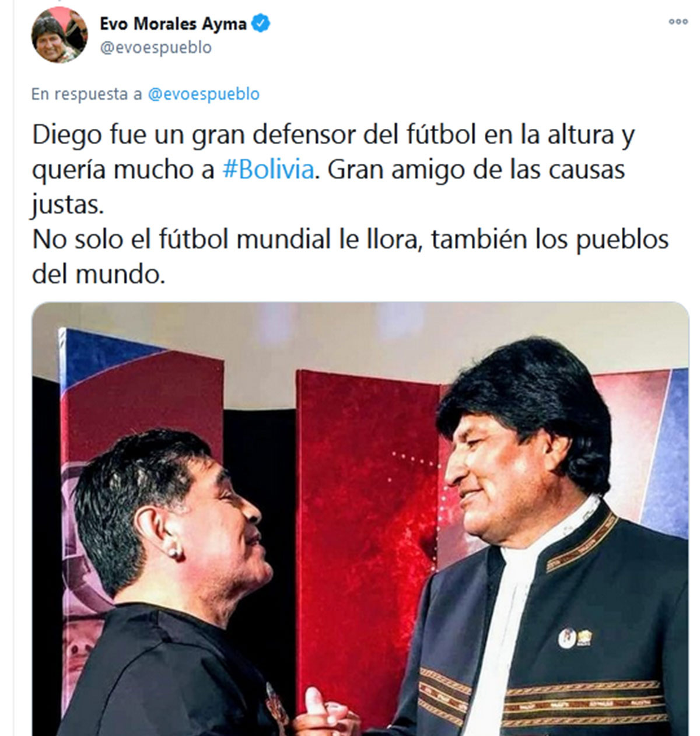Open the Evo Morales Ayma display name
This screenshot has height=736, width=700.
pyautogui.click(x=174, y=24)
